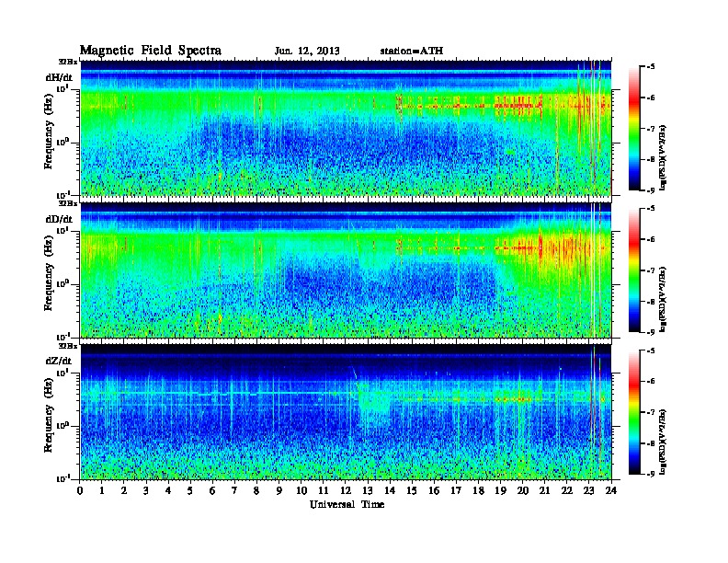Click the '-7' value on dD/dt colorbar

651,270
